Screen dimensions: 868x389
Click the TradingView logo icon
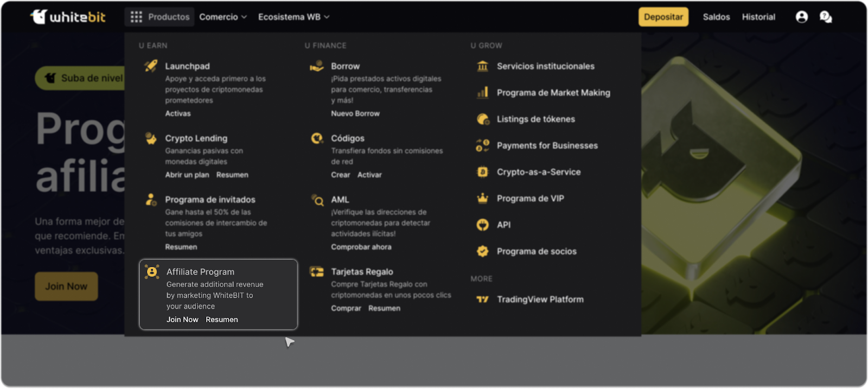pyautogui.click(x=482, y=299)
